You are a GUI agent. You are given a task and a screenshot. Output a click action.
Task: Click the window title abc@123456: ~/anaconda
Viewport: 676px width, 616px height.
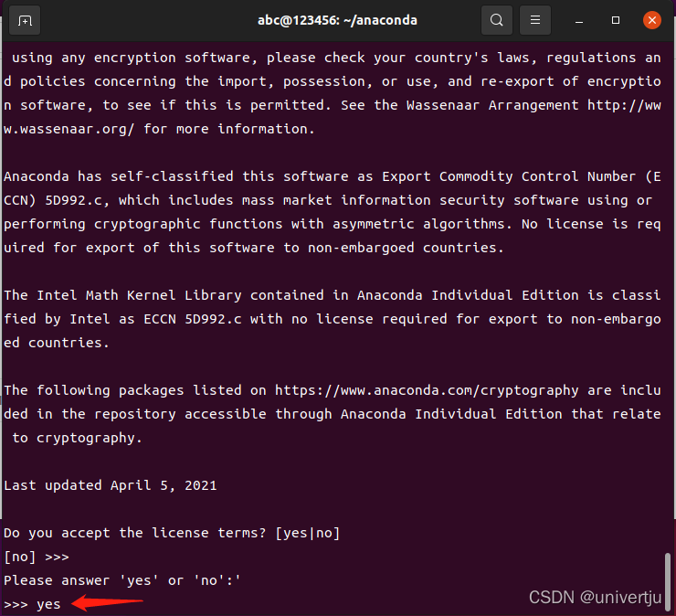coord(337,20)
